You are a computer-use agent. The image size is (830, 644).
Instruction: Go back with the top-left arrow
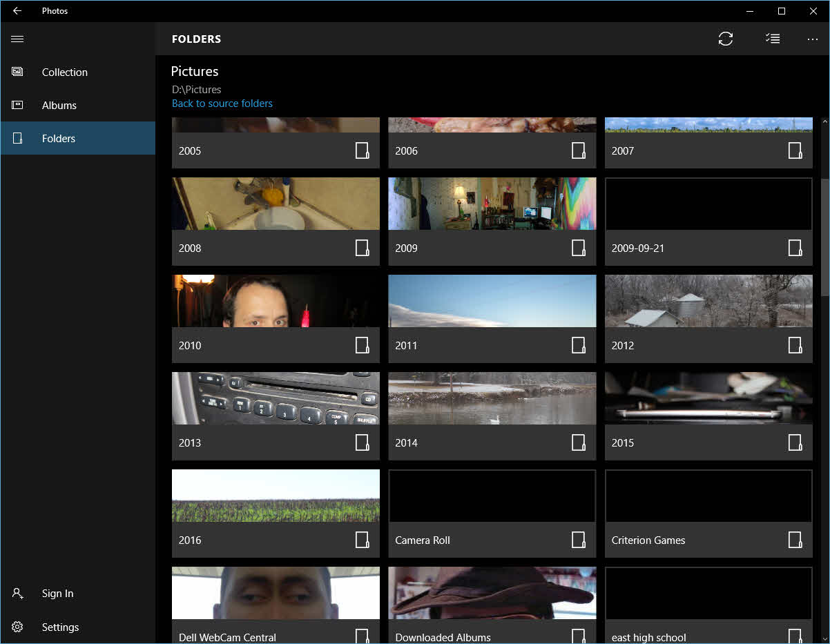click(17, 11)
